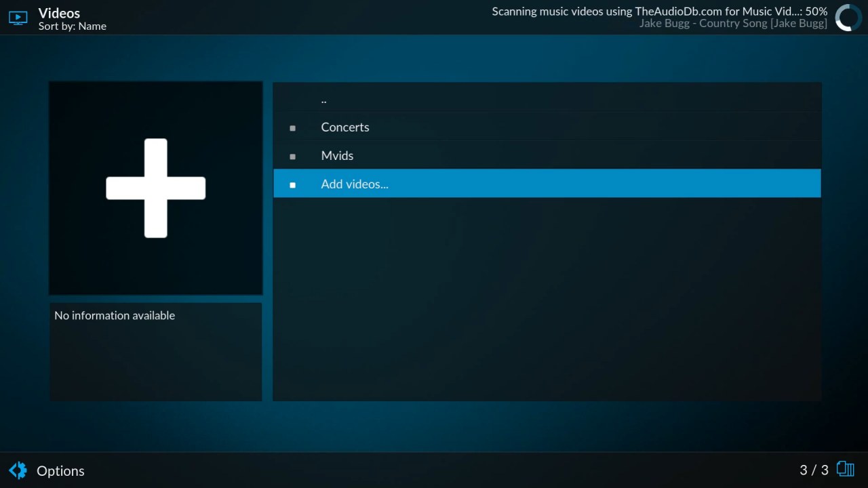Click the stacked pages icon beside 3 / 3
This screenshot has width=868, height=488.
click(845, 469)
